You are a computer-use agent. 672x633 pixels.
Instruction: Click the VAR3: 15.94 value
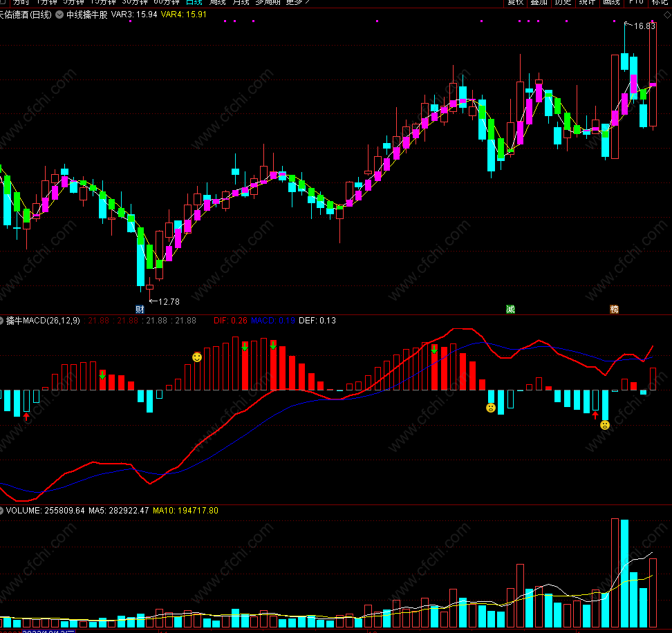134,15
